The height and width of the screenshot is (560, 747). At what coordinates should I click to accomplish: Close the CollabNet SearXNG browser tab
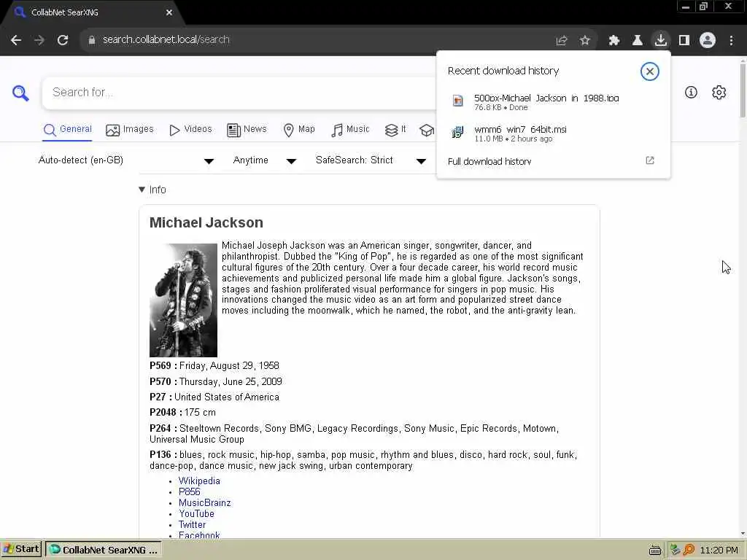(x=169, y=13)
